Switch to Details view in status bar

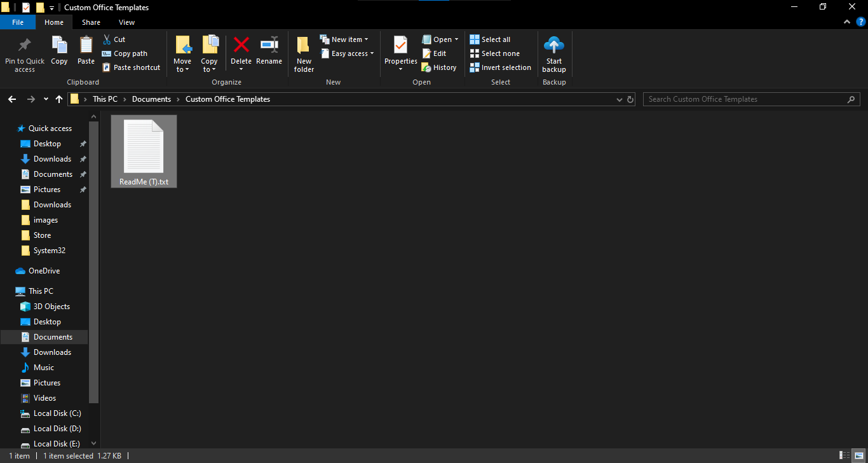(844, 455)
